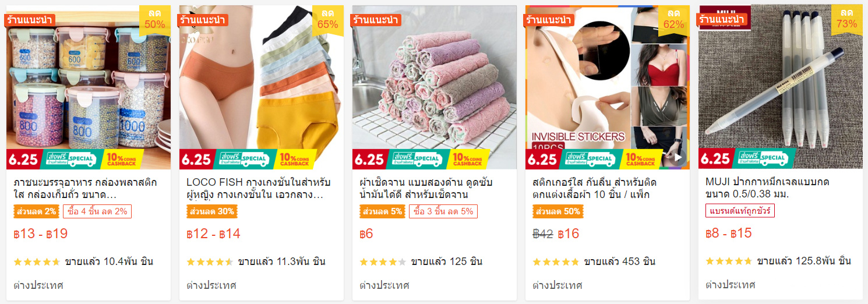Open the LOCO FISH underwear product image
868x304 pixels.
coord(262,87)
